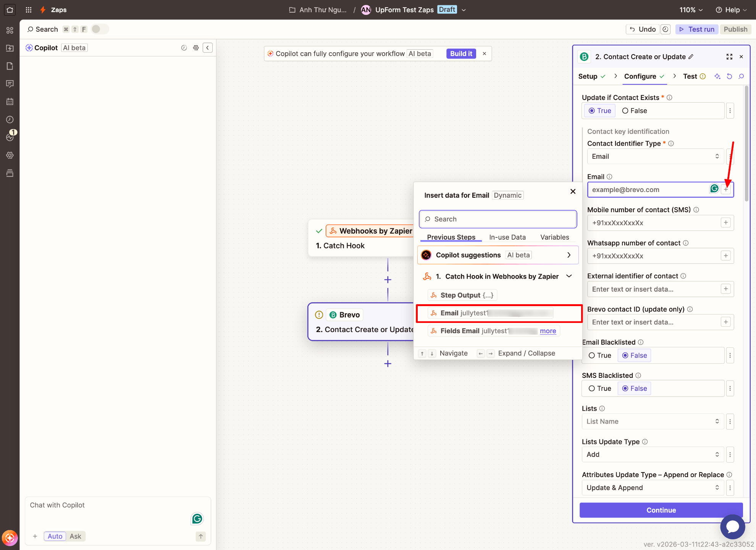Screen dimensions: 756x550
Task: Insert data into External identifier field
Action: 726,289
